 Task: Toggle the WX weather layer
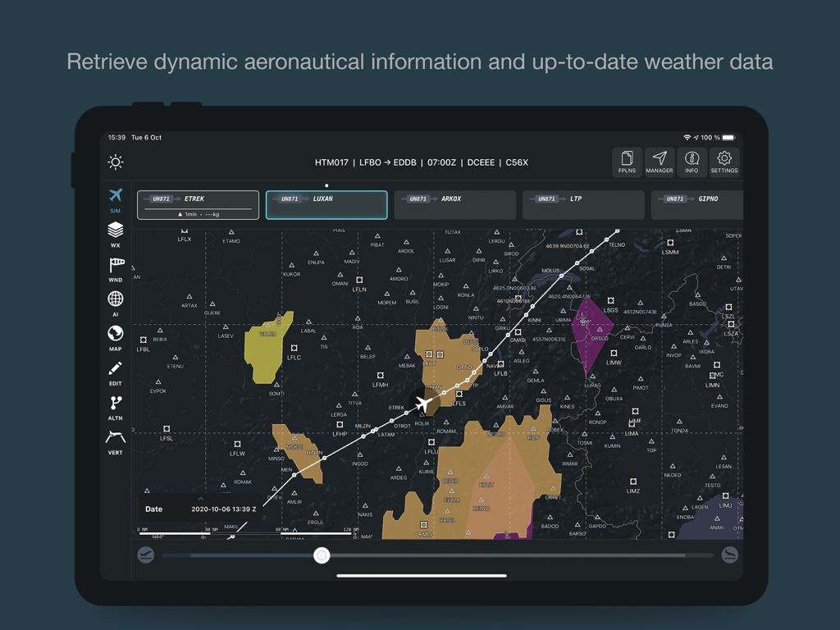[115, 231]
